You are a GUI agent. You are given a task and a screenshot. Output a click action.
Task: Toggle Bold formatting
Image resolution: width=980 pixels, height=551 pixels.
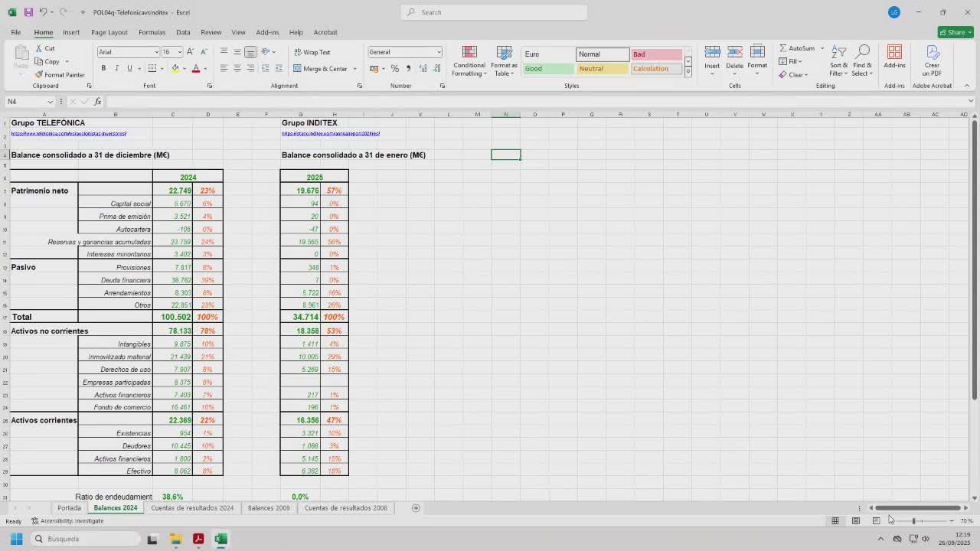pos(103,68)
